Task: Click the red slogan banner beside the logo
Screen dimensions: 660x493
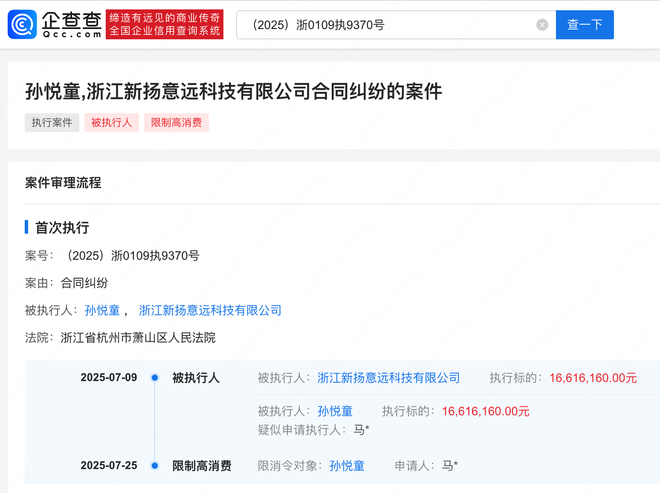Action: [x=165, y=24]
